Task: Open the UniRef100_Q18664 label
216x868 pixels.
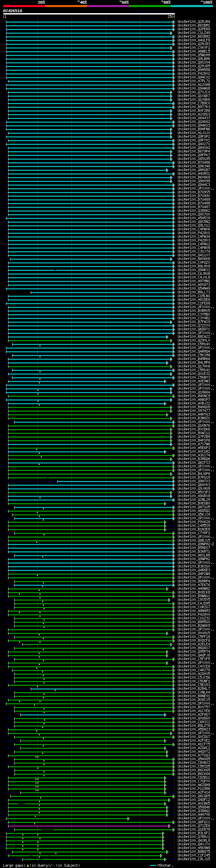Action: pos(194,392)
